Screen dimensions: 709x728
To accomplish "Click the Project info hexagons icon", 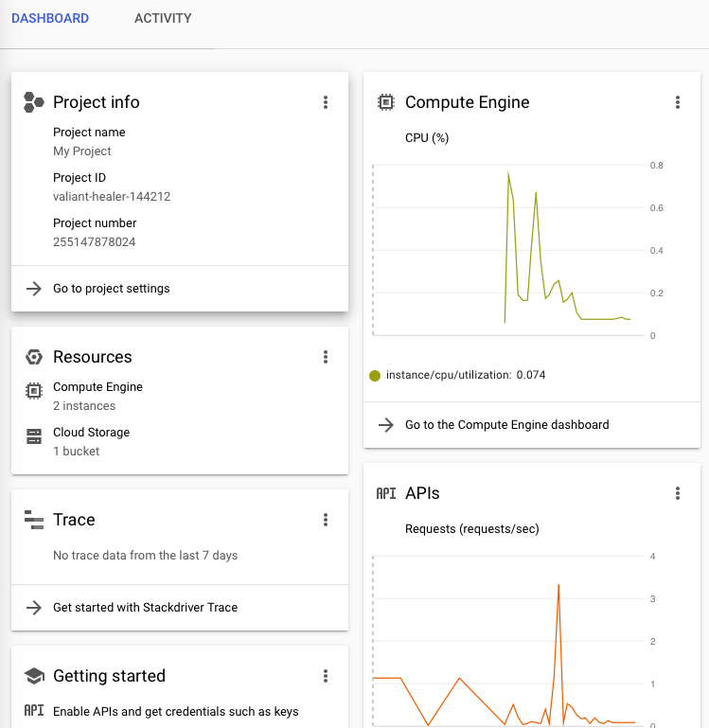I will (x=34, y=102).
